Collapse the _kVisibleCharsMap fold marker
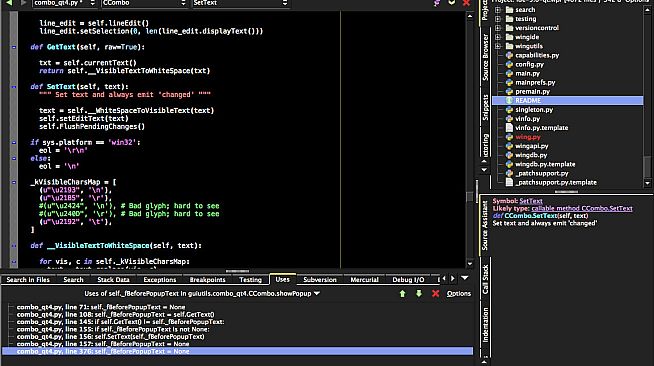The width and height of the screenshot is (654, 366). (x=14, y=182)
